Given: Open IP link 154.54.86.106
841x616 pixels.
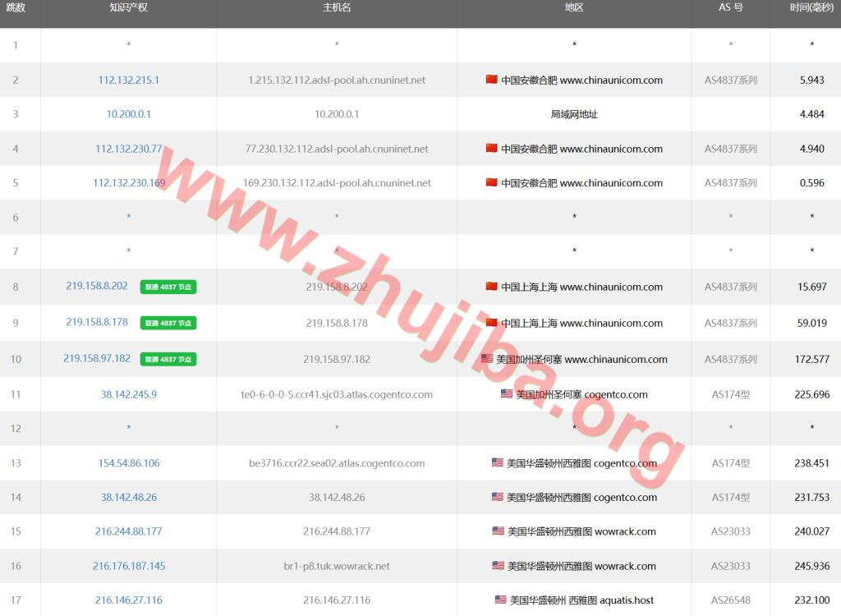Looking at the screenshot, I should [x=129, y=463].
